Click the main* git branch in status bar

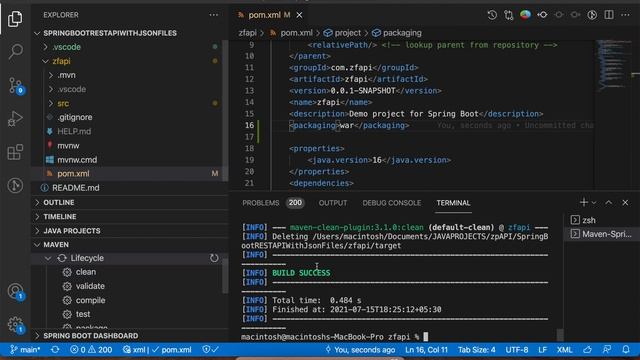pyautogui.click(x=25, y=350)
